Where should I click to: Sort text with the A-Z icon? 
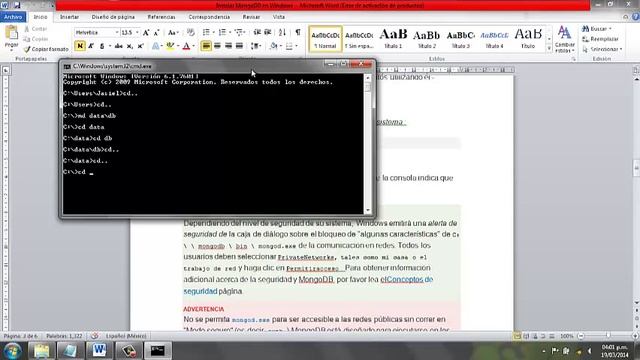(282, 32)
